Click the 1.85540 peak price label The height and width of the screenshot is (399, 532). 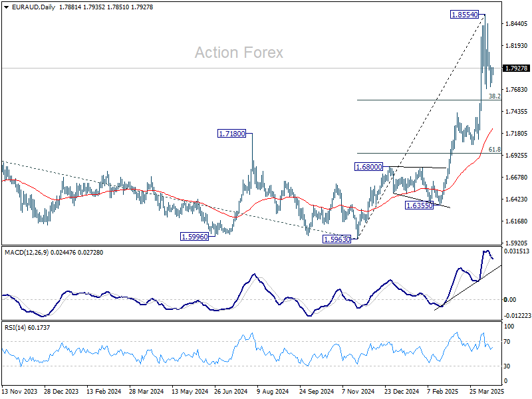464,15
